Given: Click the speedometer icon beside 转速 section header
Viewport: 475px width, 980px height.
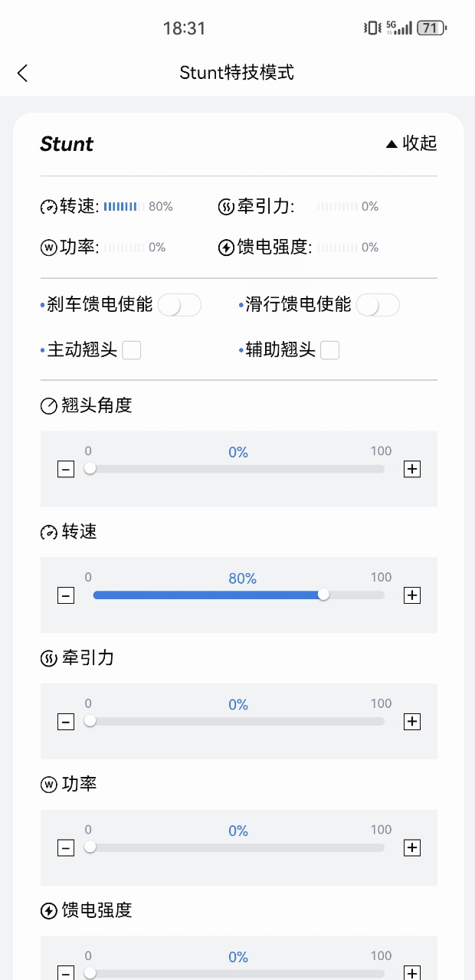Looking at the screenshot, I should 47,531.
